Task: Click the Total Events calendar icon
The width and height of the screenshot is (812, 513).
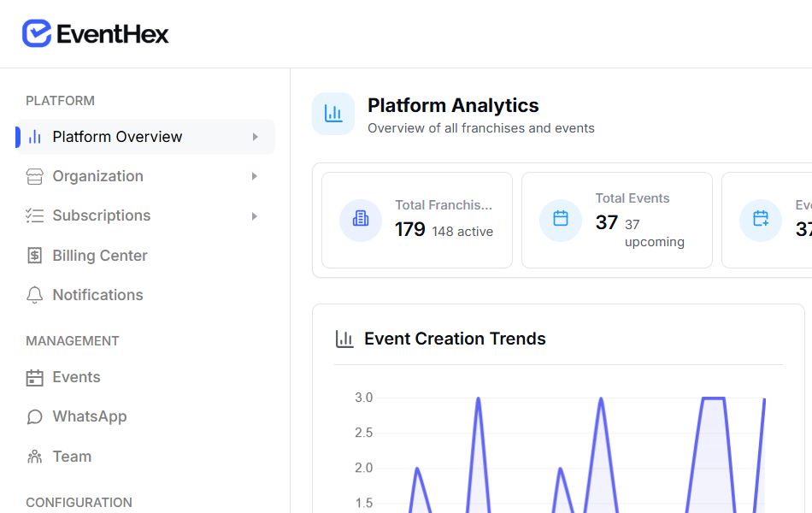Action: pyautogui.click(x=561, y=220)
